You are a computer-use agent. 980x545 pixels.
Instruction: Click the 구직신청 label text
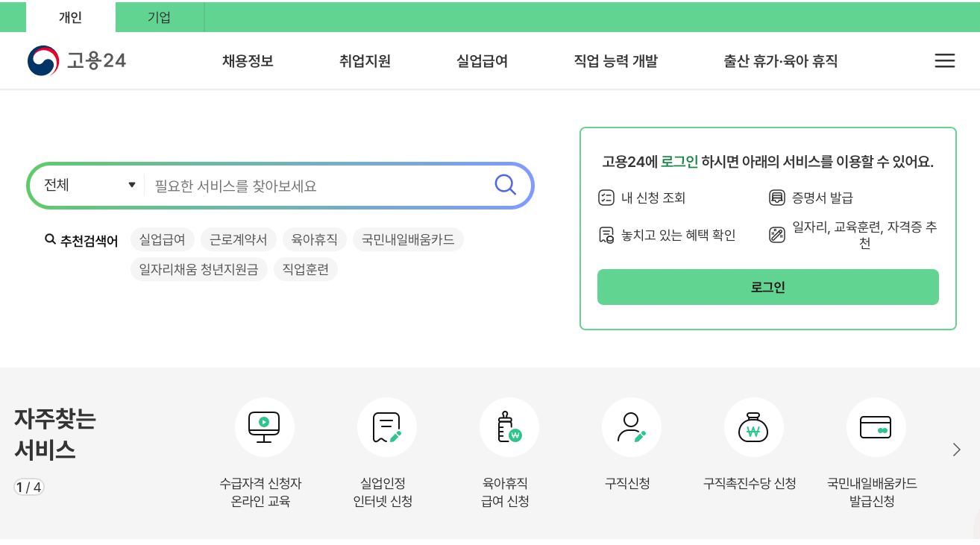point(627,483)
